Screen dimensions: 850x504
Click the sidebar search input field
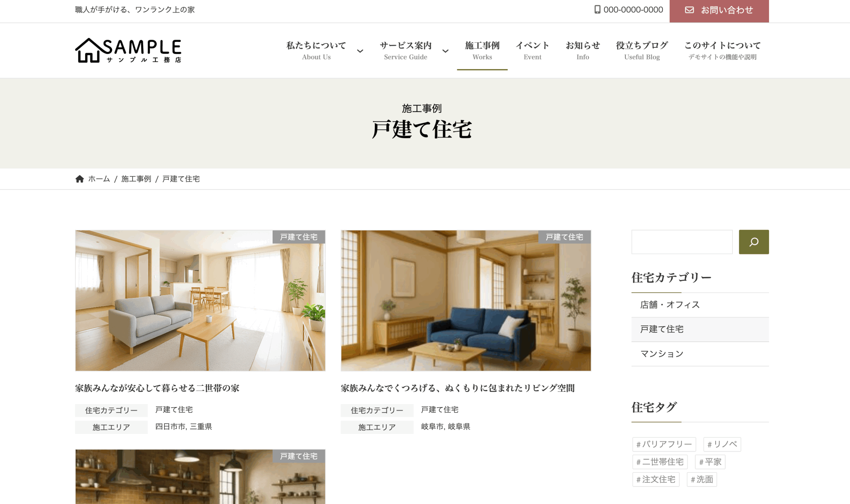pos(682,242)
